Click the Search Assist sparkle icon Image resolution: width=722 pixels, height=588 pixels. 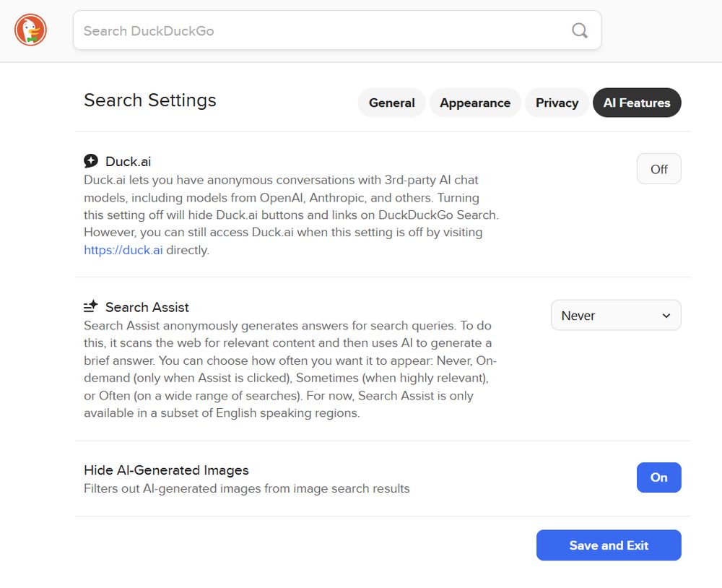click(x=91, y=306)
